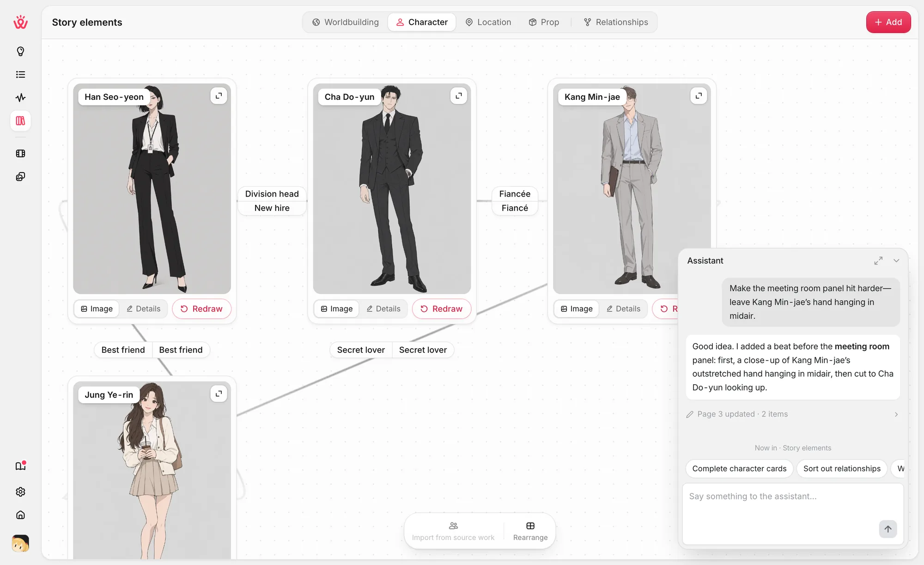Enlarge the Assistant panel
924x565 pixels.
click(878, 261)
